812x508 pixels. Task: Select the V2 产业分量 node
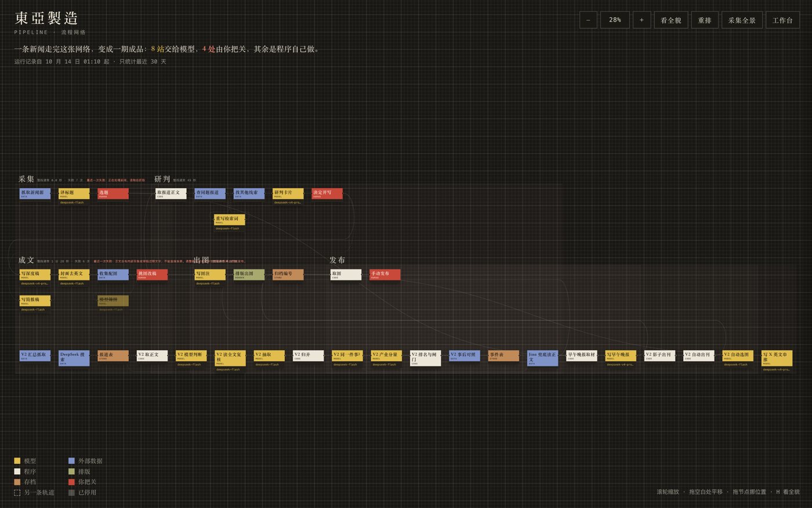click(x=386, y=356)
